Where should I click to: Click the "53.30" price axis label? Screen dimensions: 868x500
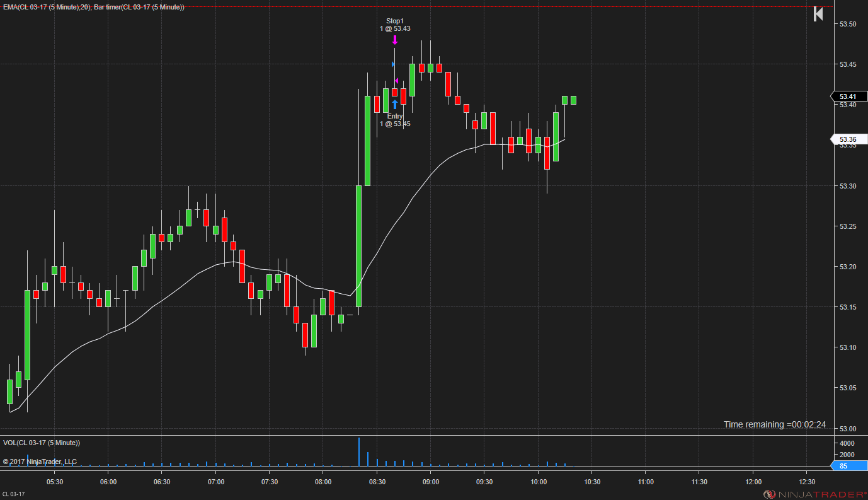pos(848,186)
